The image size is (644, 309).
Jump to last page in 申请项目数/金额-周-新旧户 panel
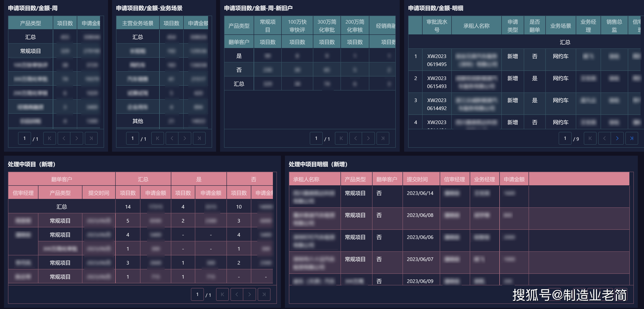tap(383, 138)
